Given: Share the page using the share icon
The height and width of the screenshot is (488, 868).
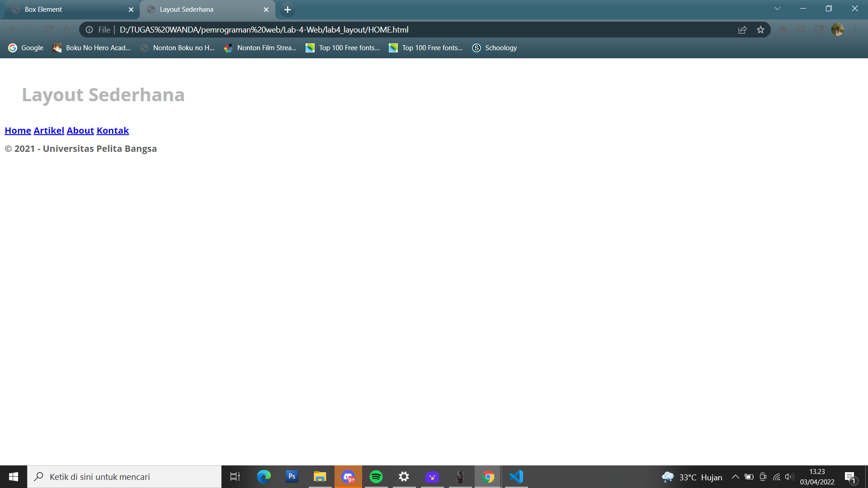Looking at the screenshot, I should [742, 29].
